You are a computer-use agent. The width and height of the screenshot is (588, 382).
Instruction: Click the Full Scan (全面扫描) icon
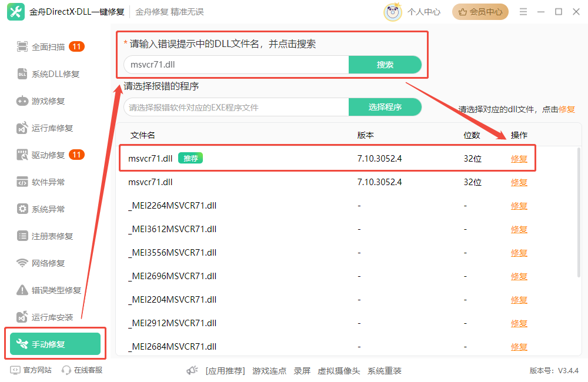(22, 46)
